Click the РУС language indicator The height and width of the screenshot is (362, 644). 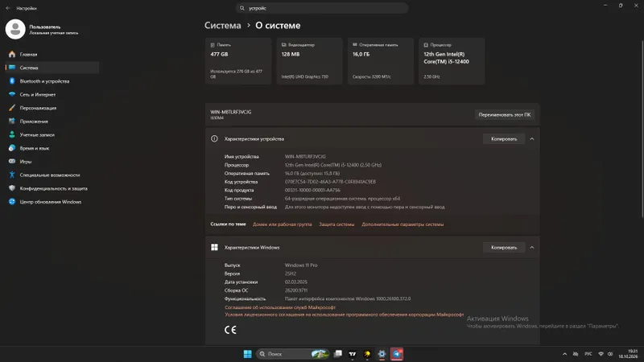coord(588,354)
